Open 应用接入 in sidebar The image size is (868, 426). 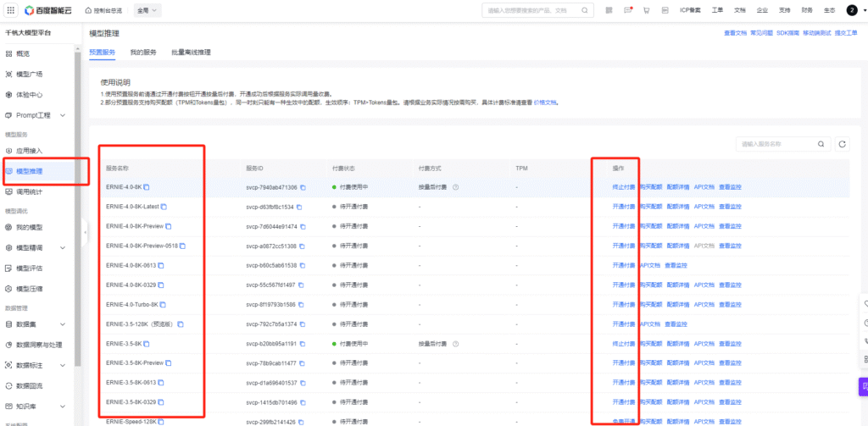(x=29, y=151)
